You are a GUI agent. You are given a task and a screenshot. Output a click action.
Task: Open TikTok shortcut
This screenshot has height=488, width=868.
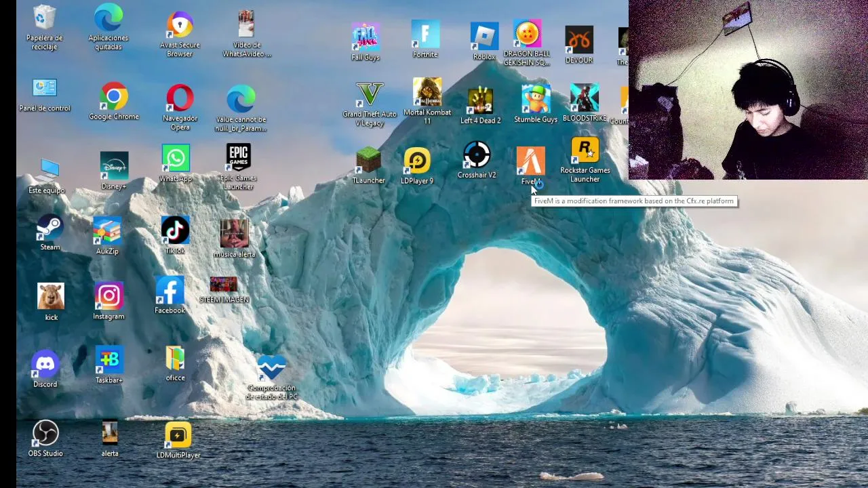[175, 235]
